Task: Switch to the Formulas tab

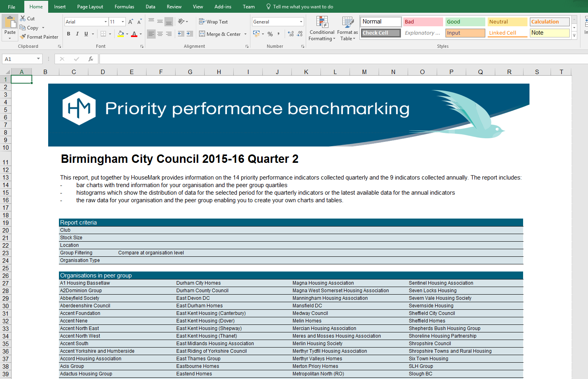Action: coord(124,7)
